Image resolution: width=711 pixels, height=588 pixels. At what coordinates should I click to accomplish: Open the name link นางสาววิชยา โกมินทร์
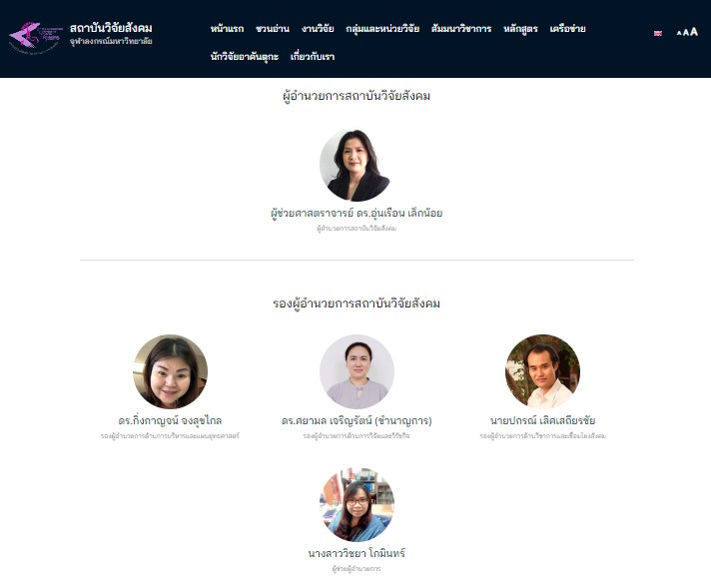(356, 553)
